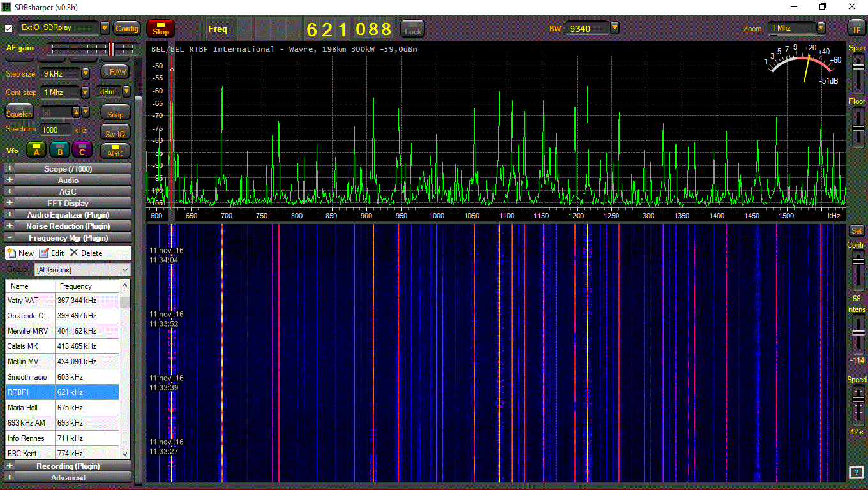Click the Floor slider
Screen dimensions: 868x490
pos(857,126)
